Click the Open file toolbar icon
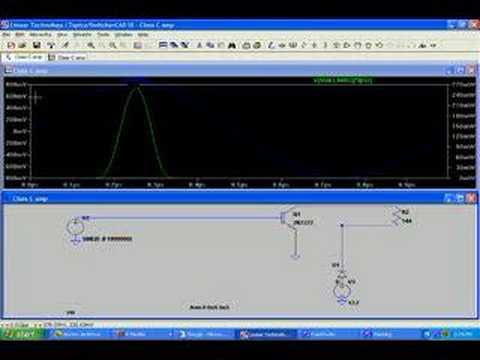The image size is (480, 360). point(23,45)
